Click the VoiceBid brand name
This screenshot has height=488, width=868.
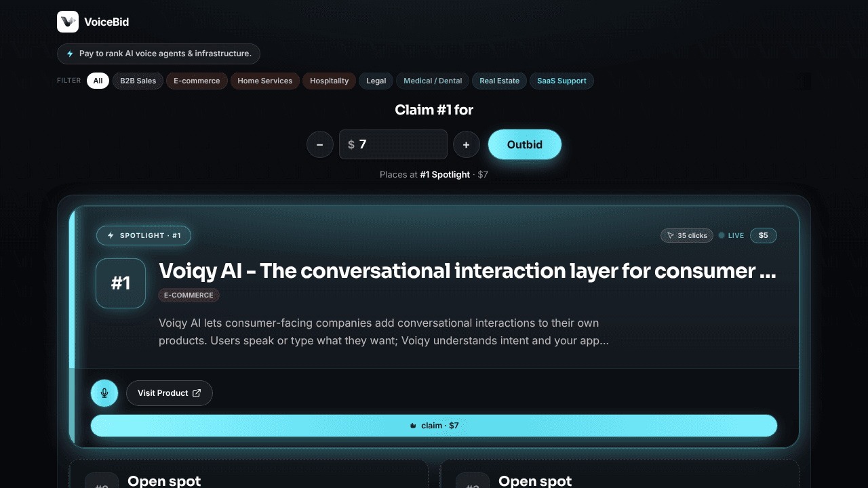[106, 22]
